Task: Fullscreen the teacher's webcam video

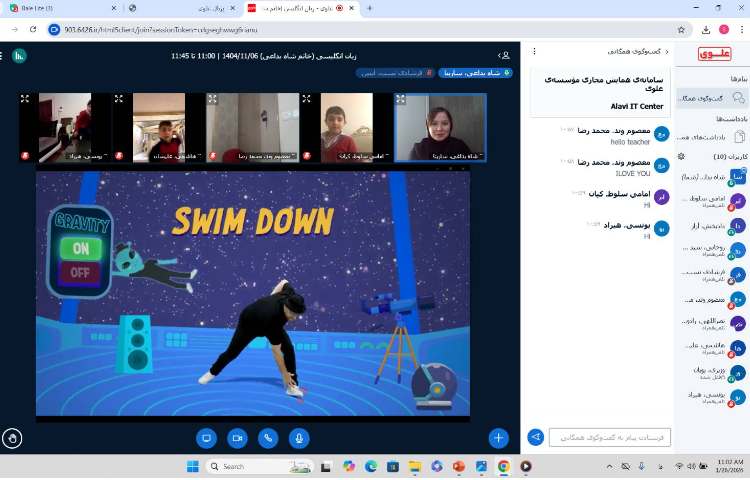Action: tap(401, 100)
